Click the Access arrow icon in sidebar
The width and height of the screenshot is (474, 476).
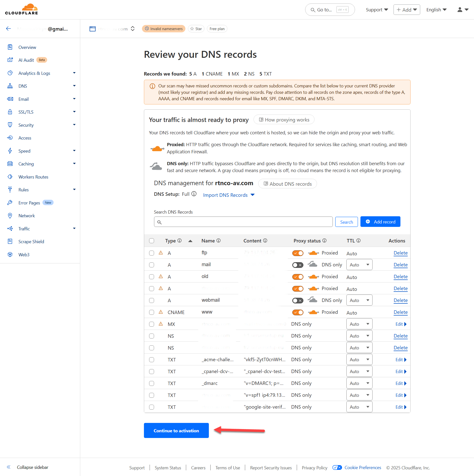[x=10, y=138]
